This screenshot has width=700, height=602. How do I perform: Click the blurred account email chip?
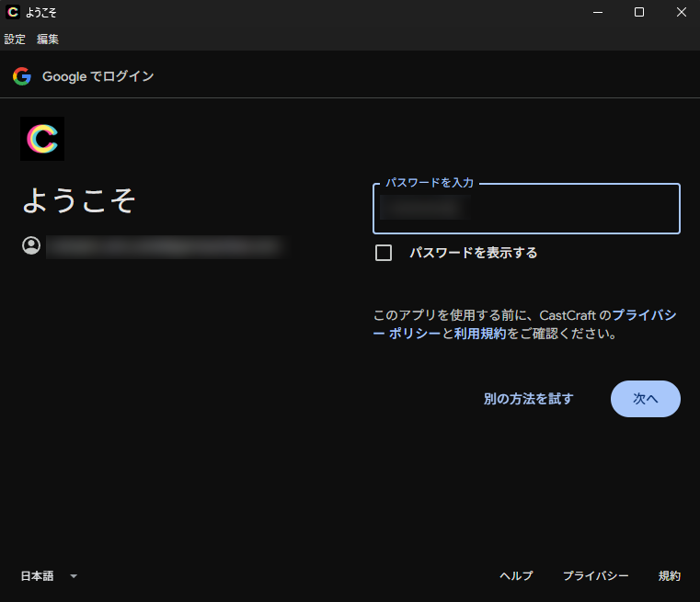pos(166,246)
